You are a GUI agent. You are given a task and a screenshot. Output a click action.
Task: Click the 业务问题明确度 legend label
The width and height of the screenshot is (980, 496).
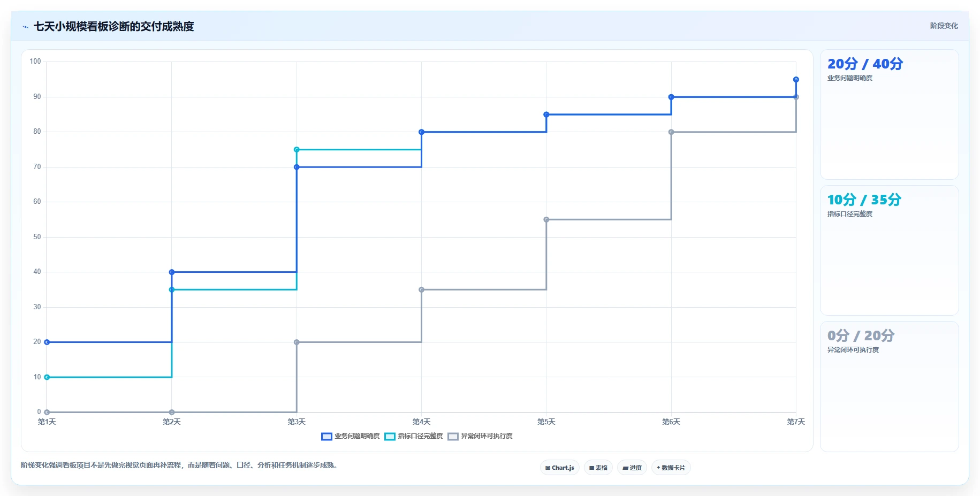point(357,436)
